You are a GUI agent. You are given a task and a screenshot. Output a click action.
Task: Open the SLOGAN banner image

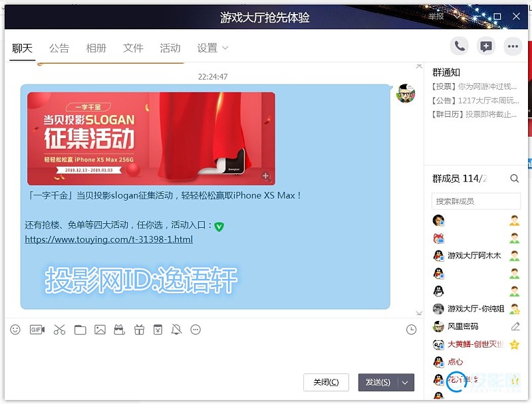[x=152, y=139]
